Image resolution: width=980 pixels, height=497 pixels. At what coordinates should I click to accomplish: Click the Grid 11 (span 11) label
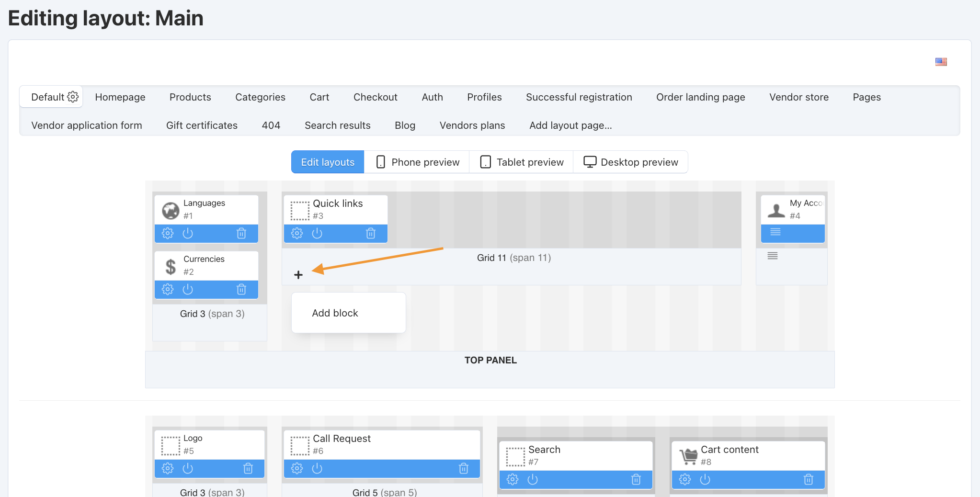(x=514, y=258)
